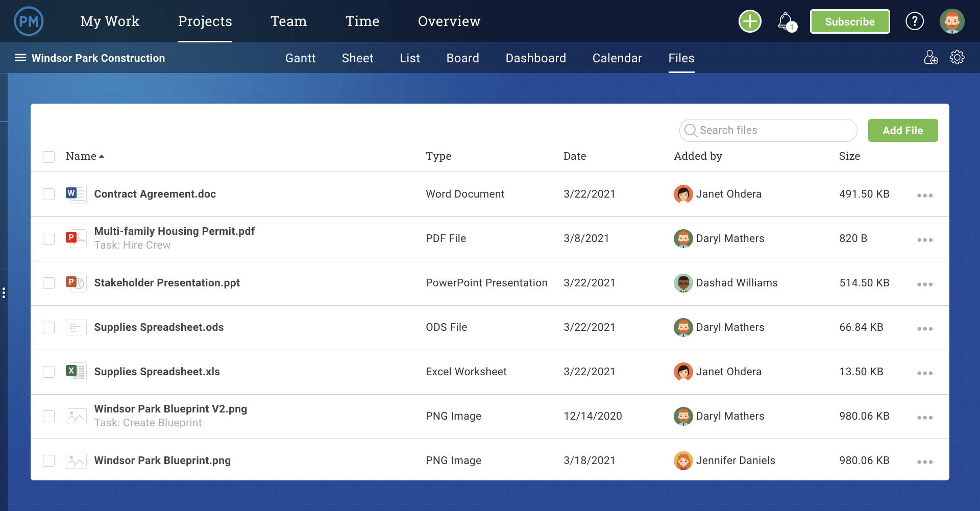Select the Files tab
This screenshot has width=980, height=511.
(x=681, y=58)
